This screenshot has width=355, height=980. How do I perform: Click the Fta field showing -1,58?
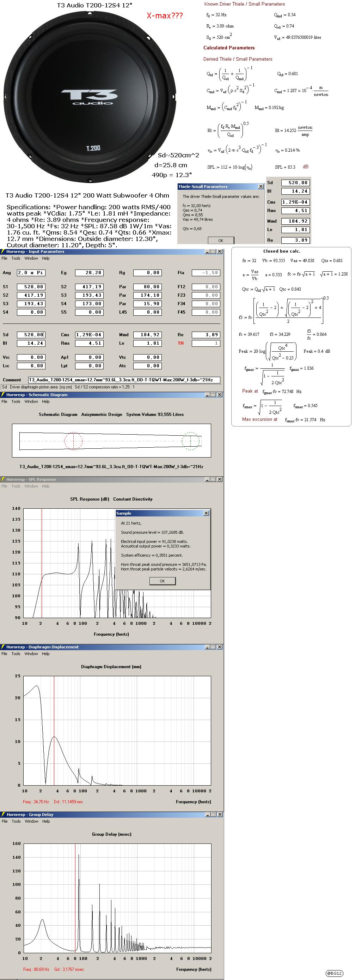(206, 273)
